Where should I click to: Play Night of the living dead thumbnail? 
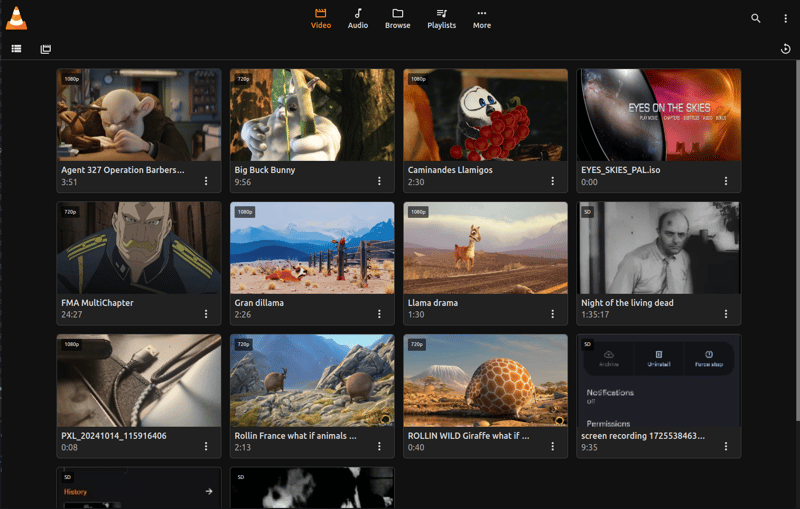(659, 248)
